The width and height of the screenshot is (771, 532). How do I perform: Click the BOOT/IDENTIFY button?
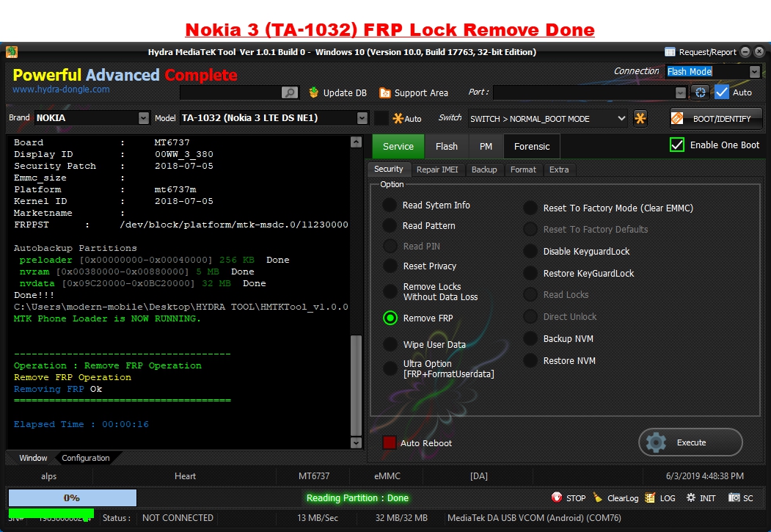click(x=716, y=118)
